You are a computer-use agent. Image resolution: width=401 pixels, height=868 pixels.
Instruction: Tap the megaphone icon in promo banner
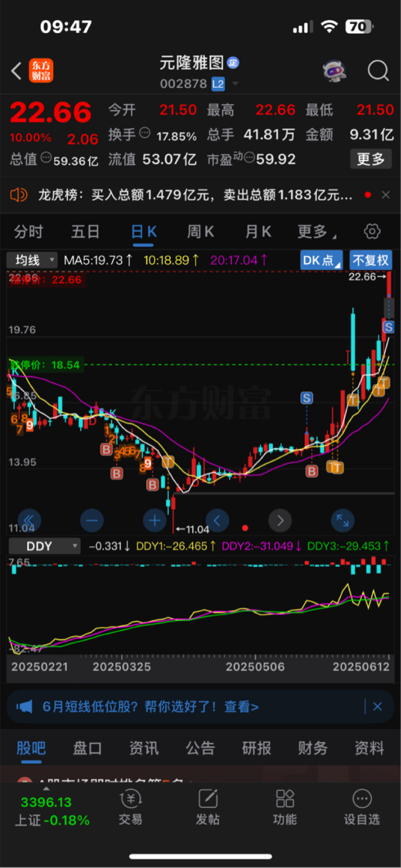pyautogui.click(x=24, y=707)
